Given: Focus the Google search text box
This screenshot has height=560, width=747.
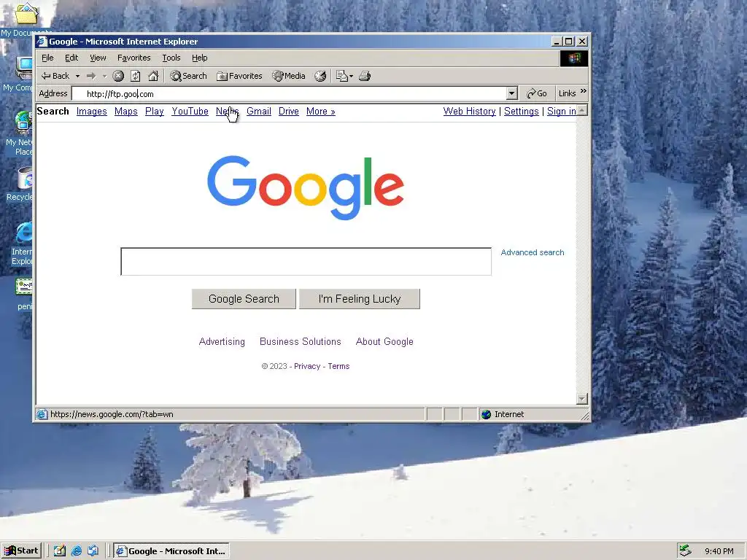Looking at the screenshot, I should tap(306, 262).
